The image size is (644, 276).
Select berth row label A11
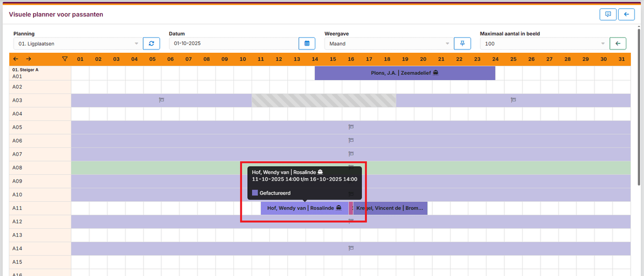click(17, 208)
